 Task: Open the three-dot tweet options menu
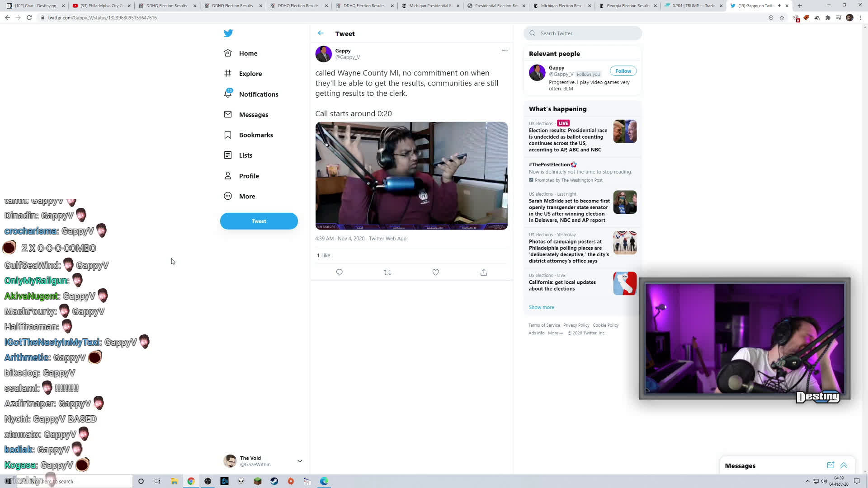pos(505,51)
